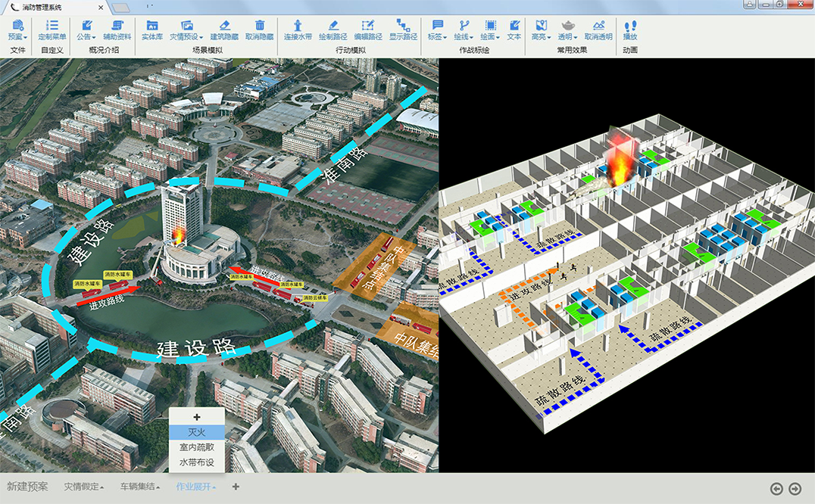Image resolution: width=815 pixels, height=504 pixels.
Task: Select the 编辑路径 edit path tool
Action: 368,30
